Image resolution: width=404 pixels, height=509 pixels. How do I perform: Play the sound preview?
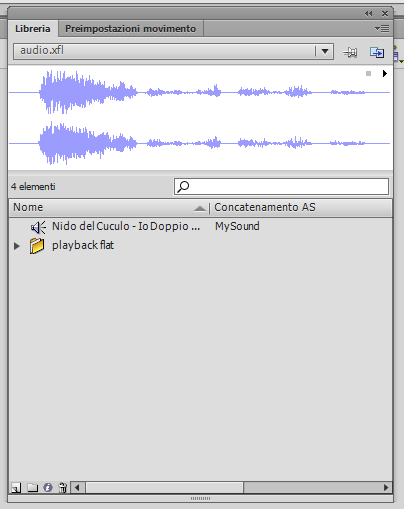[x=385, y=73]
